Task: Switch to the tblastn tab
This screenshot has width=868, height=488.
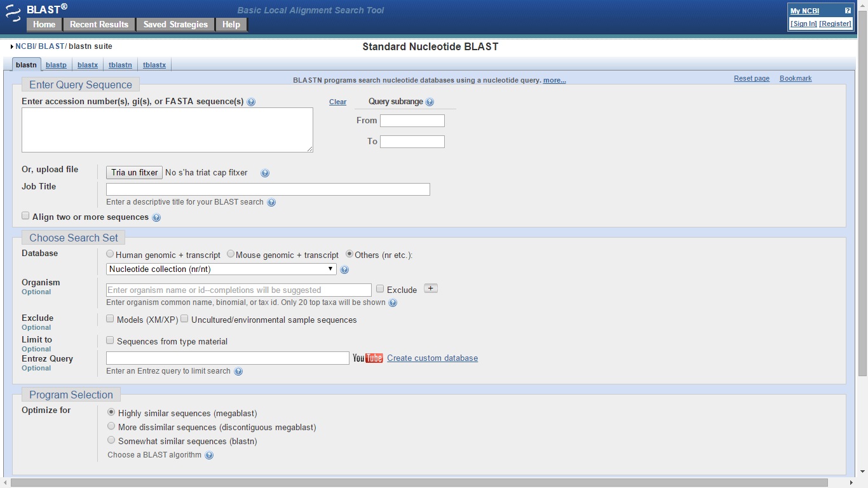Action: pyautogui.click(x=120, y=65)
